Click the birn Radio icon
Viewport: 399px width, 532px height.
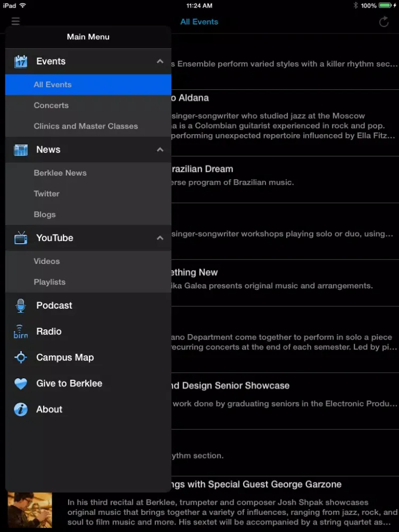pyautogui.click(x=21, y=331)
